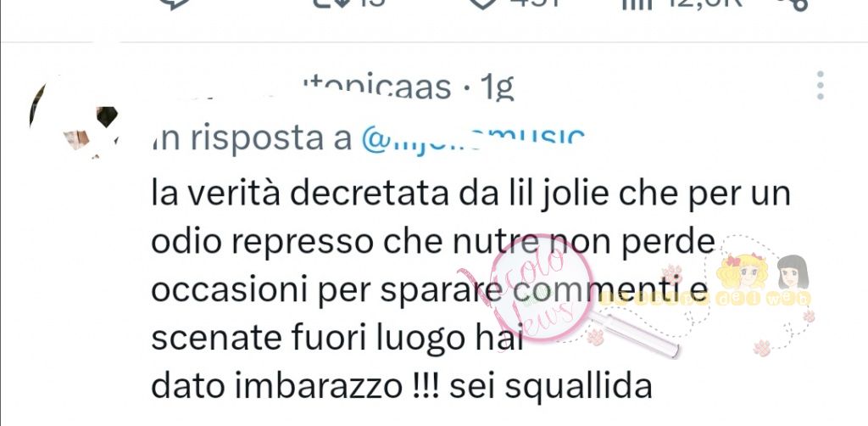868x426 pixels.
Task: Tap the heart like icon
Action: coord(482,3)
